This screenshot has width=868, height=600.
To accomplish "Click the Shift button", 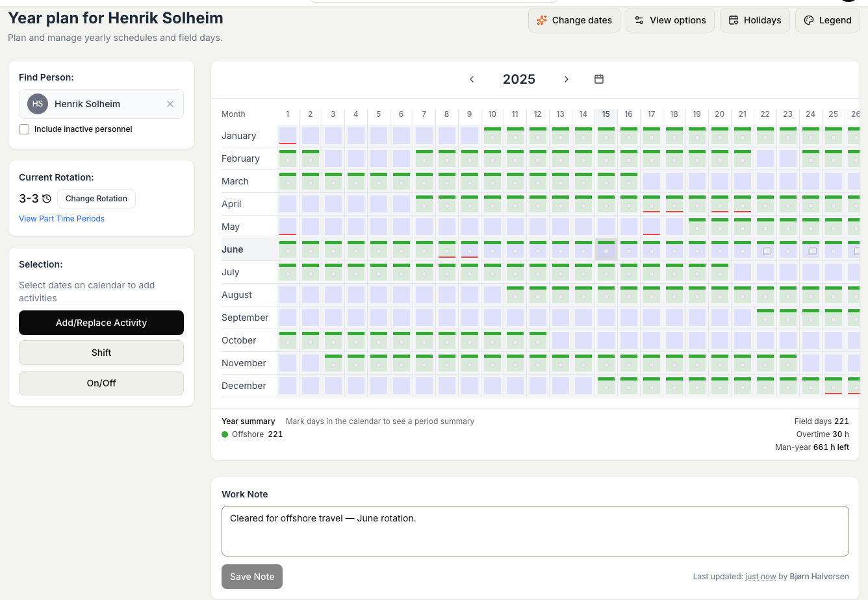I will pos(101,353).
